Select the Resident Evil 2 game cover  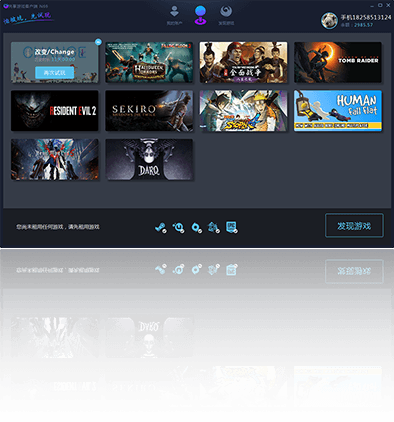pos(55,111)
